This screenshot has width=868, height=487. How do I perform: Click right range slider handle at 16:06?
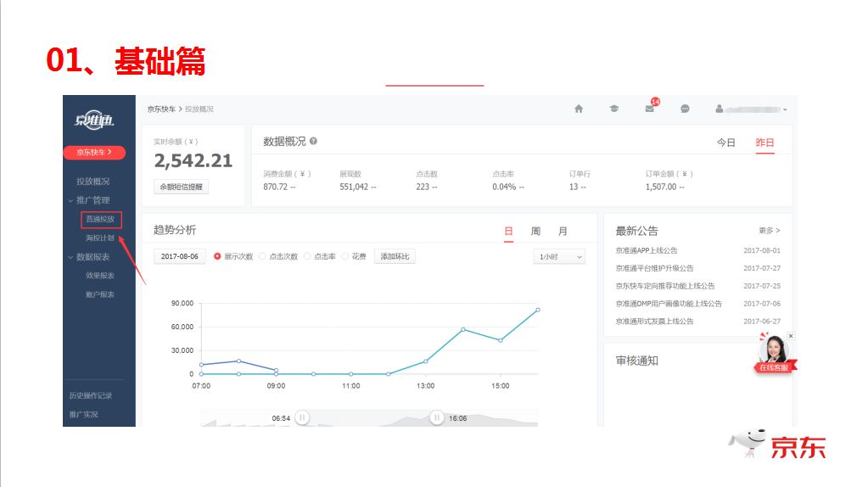(437, 417)
